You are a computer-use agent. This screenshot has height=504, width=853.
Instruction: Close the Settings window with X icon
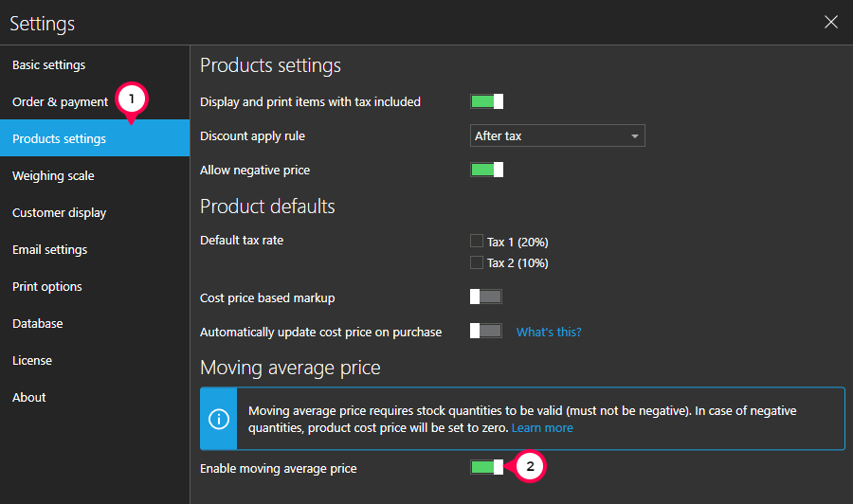click(830, 23)
